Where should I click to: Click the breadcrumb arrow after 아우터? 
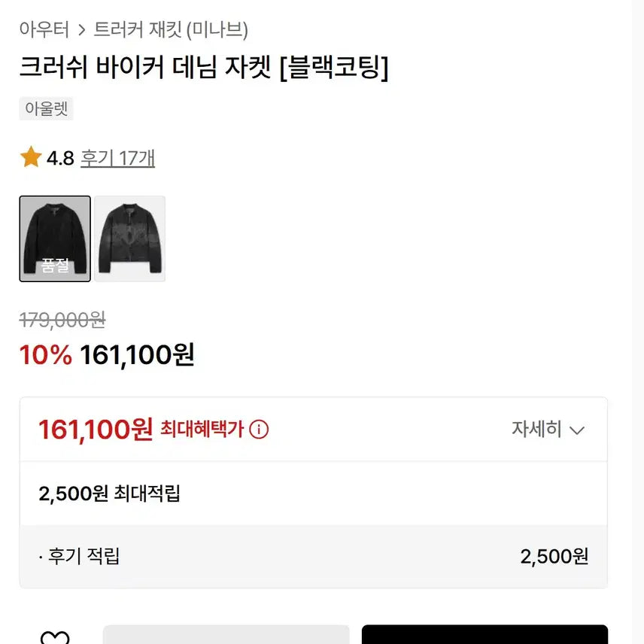coord(82,30)
